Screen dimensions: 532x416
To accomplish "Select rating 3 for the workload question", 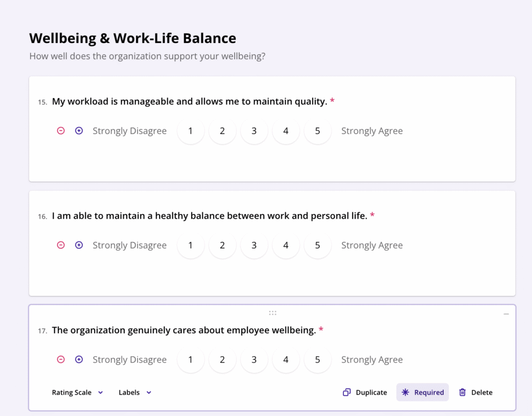I will pyautogui.click(x=254, y=131).
